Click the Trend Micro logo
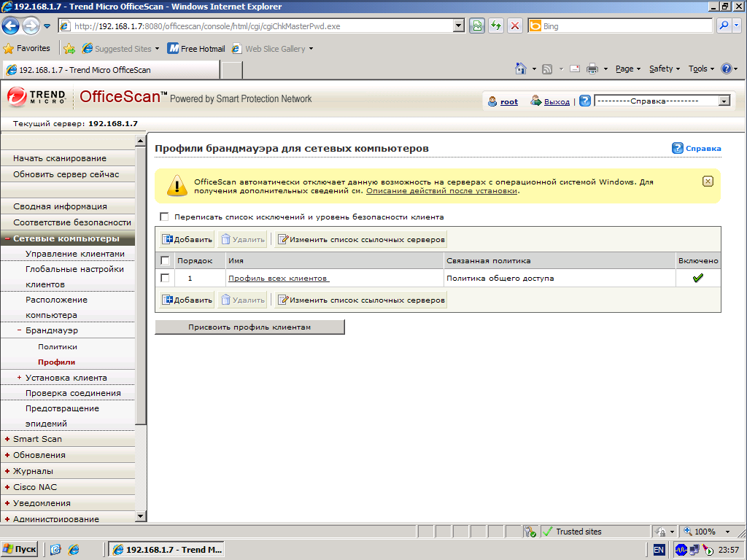747x560 pixels. point(36,97)
